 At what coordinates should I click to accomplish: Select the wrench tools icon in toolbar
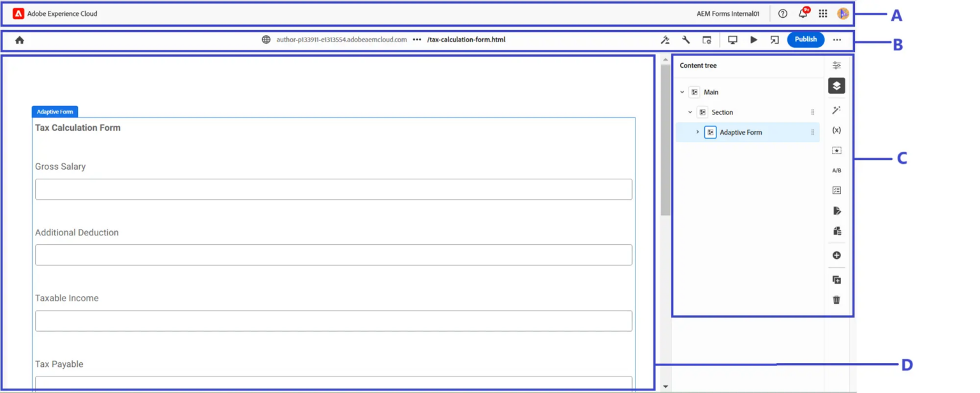pyautogui.click(x=685, y=40)
